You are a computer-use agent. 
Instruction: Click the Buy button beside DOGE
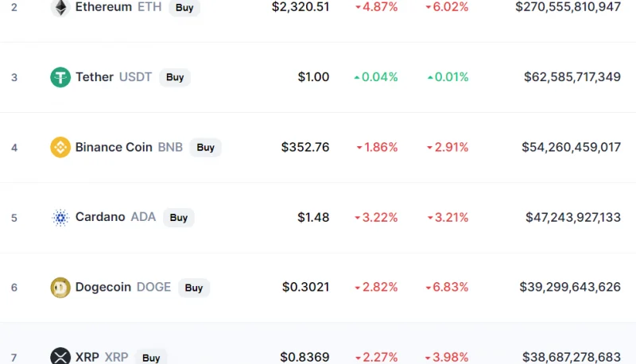[x=193, y=288]
